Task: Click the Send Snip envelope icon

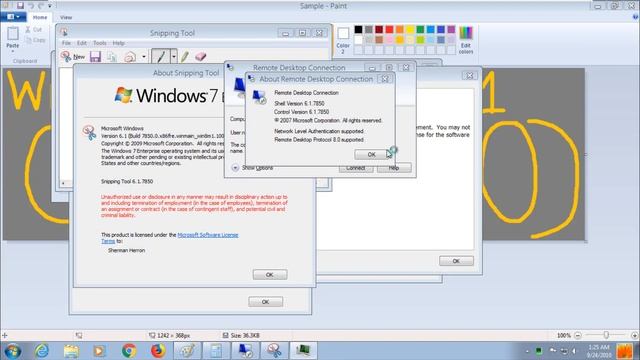Action: point(130,57)
